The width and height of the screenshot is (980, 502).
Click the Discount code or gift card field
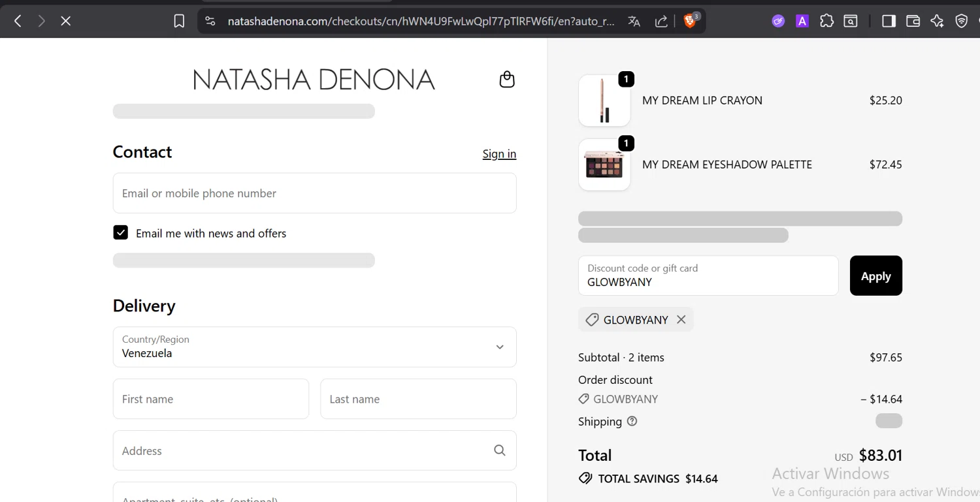coord(708,275)
